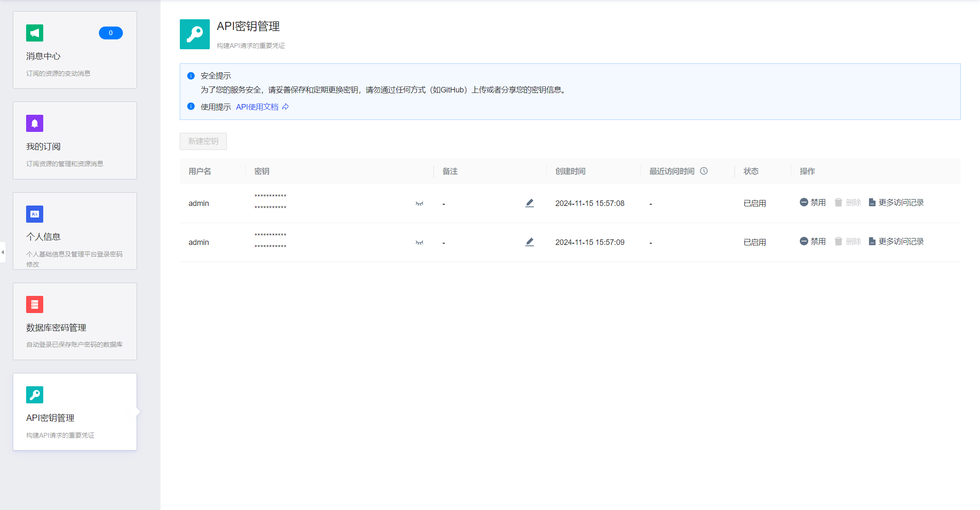Collapse the left sidebar with arrow handle
This screenshot has height=510, width=980.
(x=3, y=252)
